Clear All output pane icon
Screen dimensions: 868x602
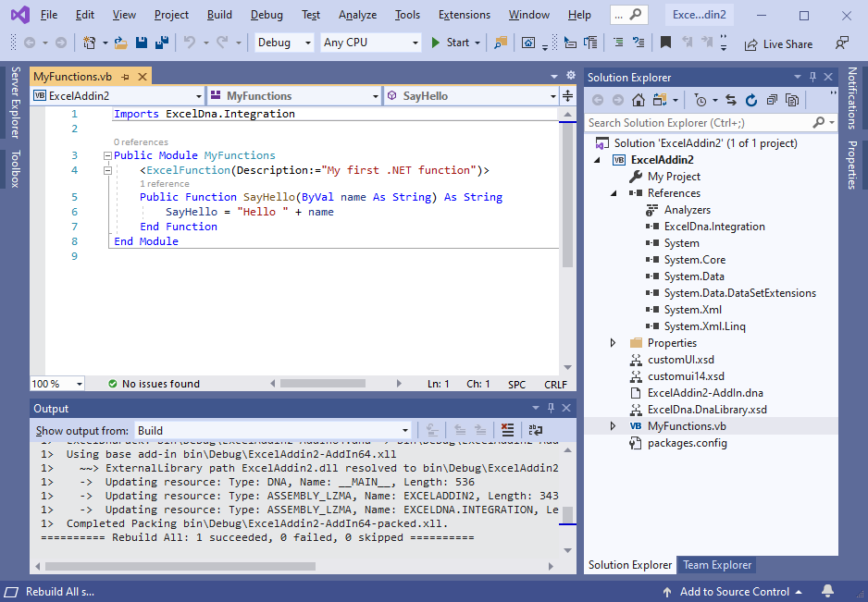[x=507, y=430]
